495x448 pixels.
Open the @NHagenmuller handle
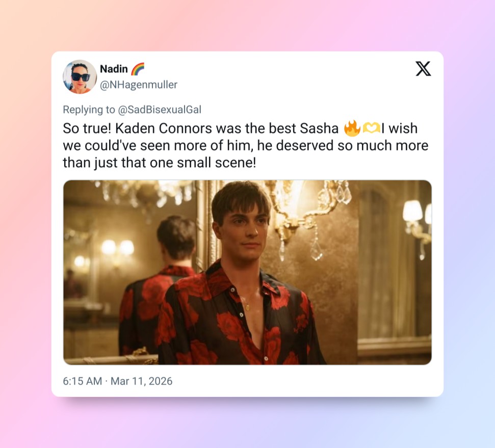[x=139, y=85]
